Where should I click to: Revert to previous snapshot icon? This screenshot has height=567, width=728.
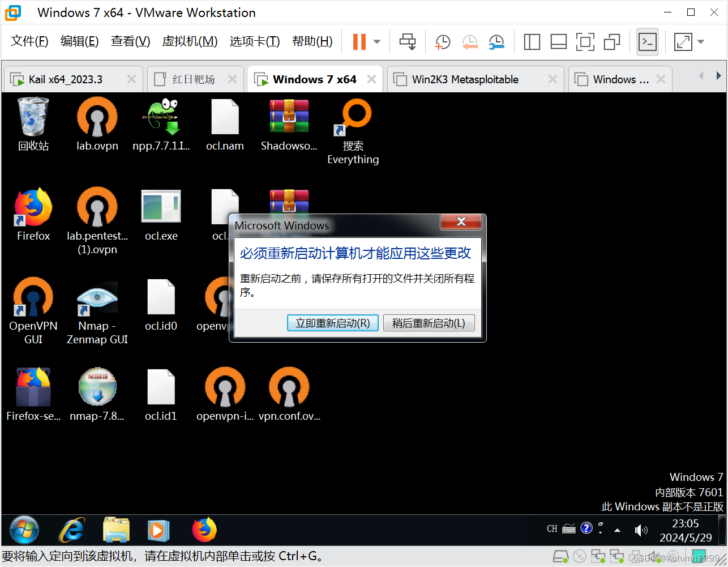point(469,42)
